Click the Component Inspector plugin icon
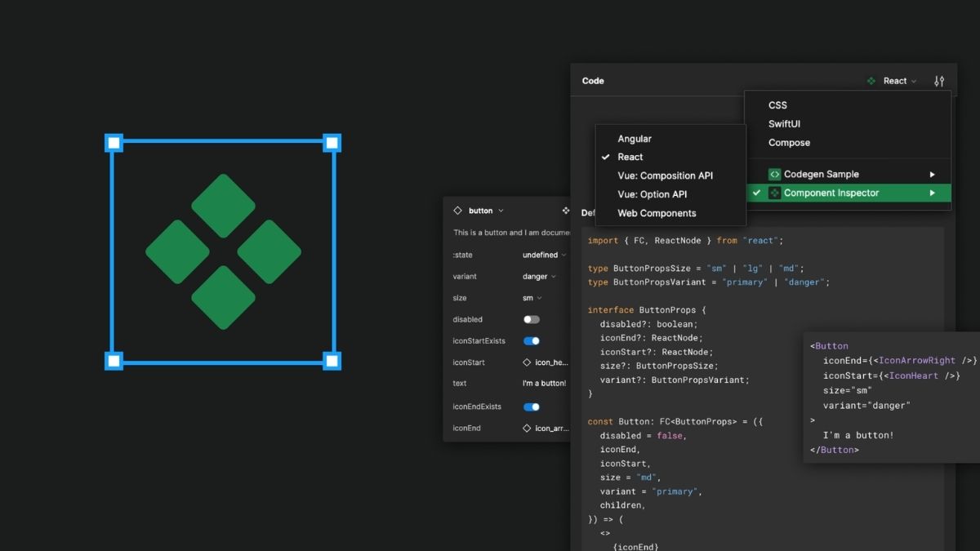 [775, 193]
